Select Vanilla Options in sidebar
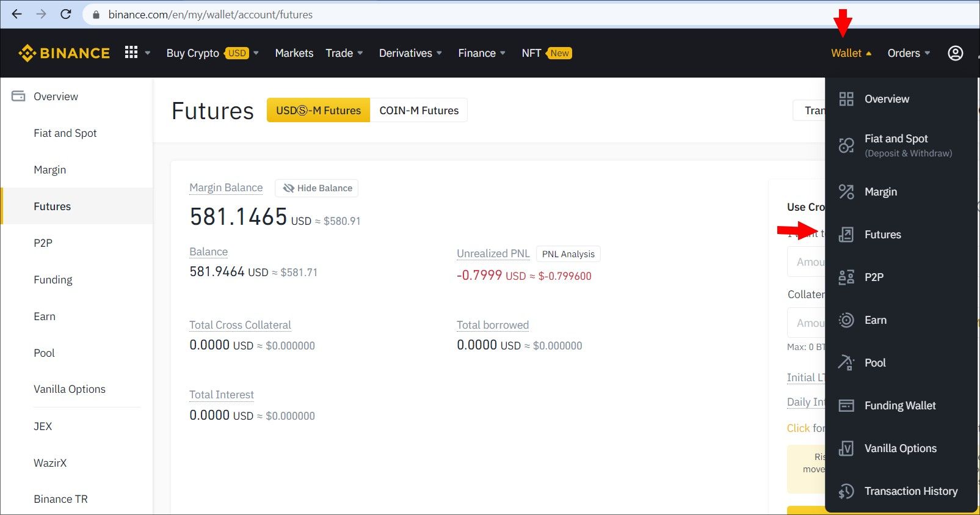The image size is (980, 515). tap(70, 389)
